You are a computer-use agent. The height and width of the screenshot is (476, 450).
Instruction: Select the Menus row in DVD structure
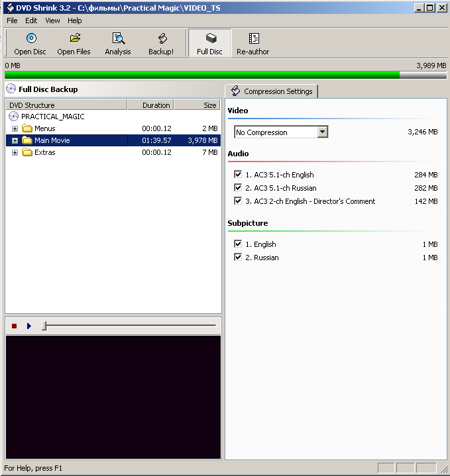click(x=113, y=128)
